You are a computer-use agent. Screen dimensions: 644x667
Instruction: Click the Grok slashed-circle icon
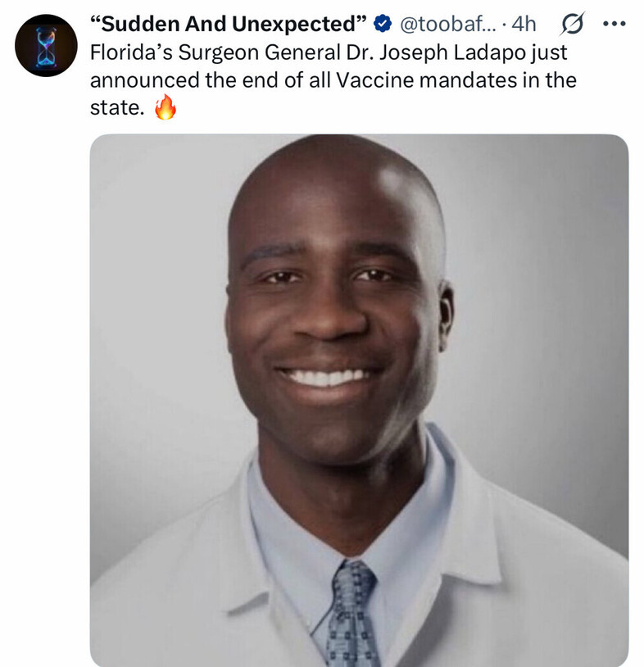pyautogui.click(x=572, y=24)
